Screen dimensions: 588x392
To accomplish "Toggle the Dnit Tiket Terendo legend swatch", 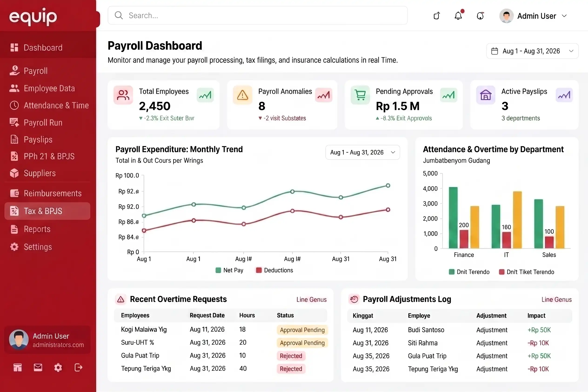I will tap(501, 272).
